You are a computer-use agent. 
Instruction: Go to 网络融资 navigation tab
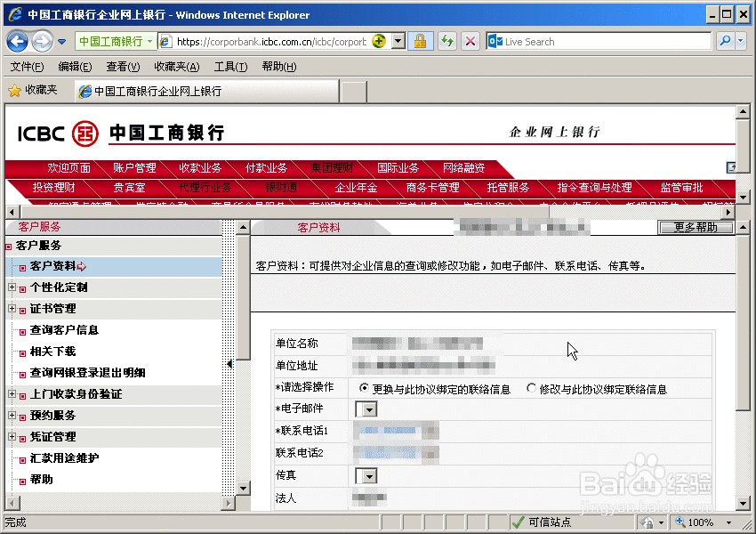point(463,168)
